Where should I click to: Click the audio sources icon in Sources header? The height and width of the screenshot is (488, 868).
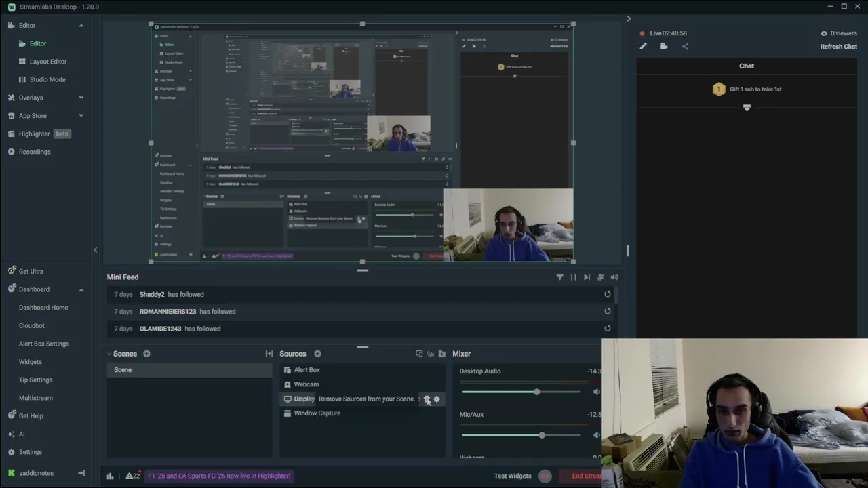(431, 354)
